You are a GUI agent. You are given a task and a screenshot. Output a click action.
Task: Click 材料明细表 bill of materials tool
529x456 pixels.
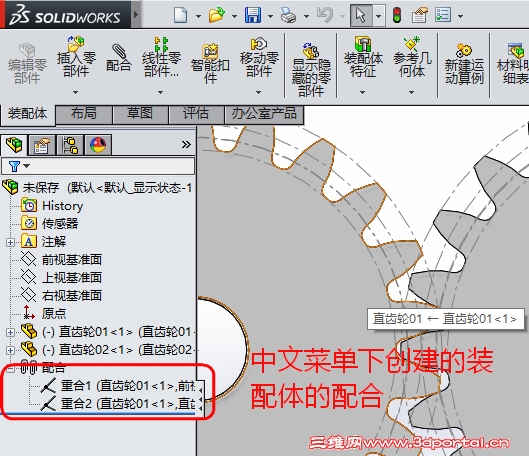click(512, 64)
